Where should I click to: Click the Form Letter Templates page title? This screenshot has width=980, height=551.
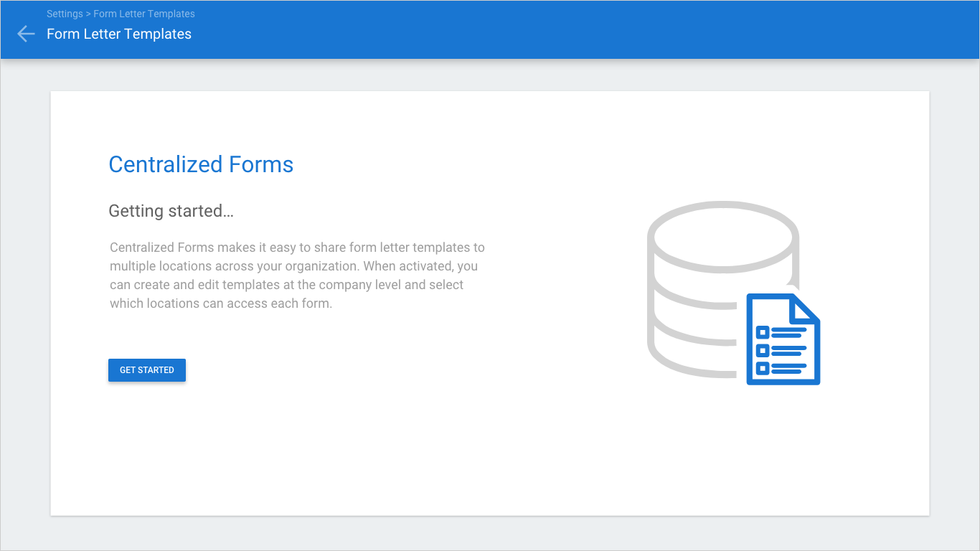[119, 34]
